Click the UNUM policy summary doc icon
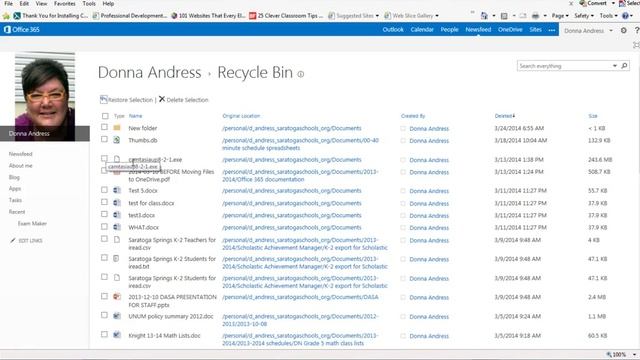The image size is (640, 360). coord(117,316)
